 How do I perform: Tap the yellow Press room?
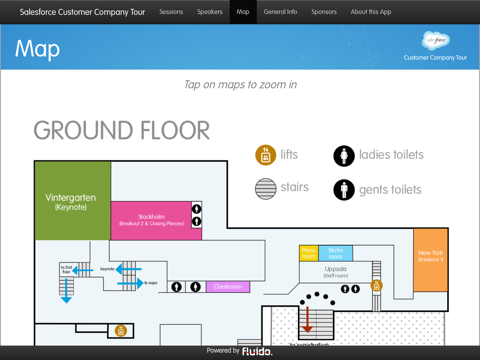(309, 253)
